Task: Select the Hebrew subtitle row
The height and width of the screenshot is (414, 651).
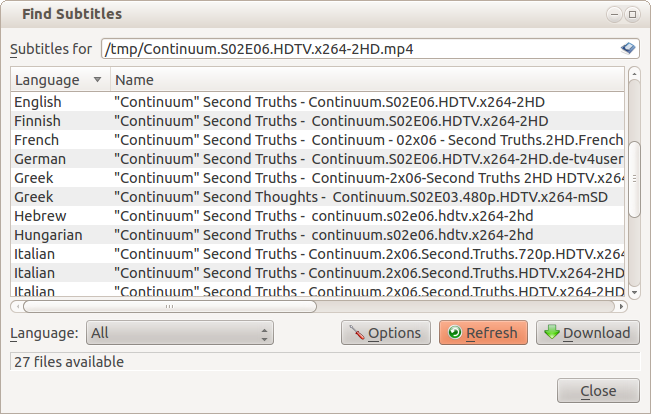Action: (x=300, y=216)
